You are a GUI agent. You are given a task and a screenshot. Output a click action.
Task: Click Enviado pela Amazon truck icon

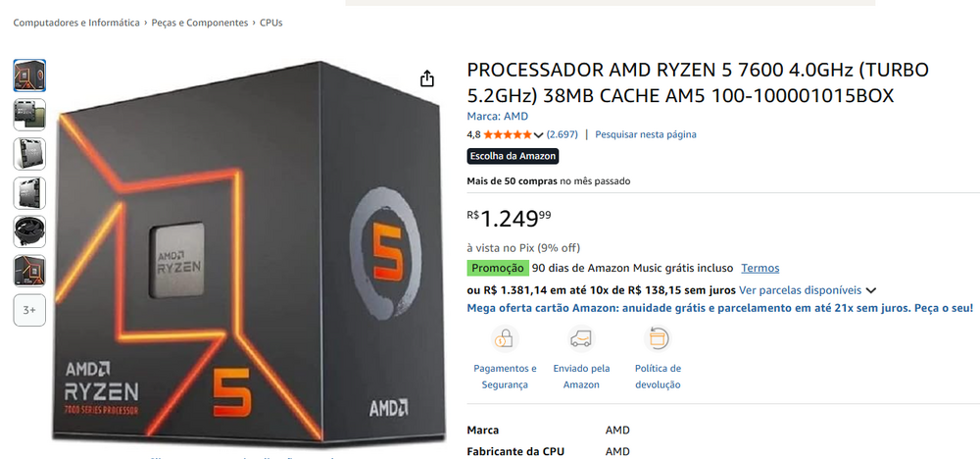[x=581, y=339]
